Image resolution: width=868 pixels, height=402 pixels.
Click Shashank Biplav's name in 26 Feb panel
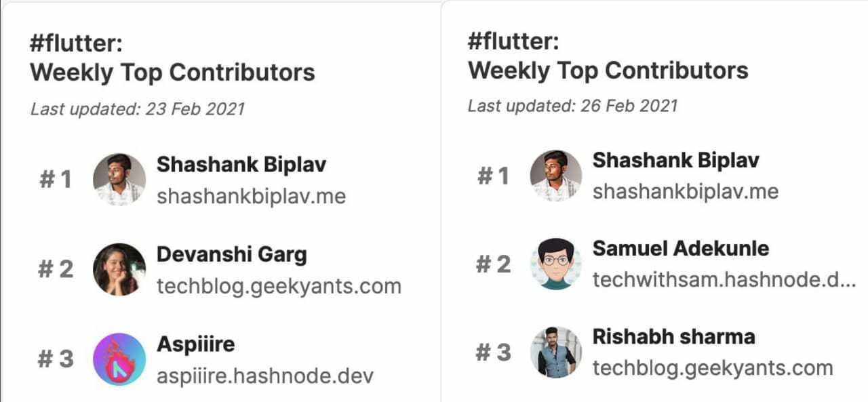[x=675, y=161]
